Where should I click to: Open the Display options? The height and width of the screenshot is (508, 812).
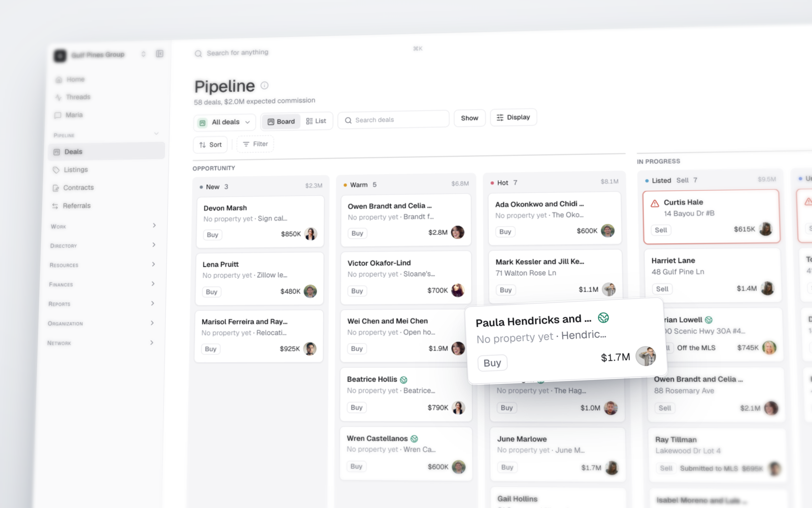point(513,117)
